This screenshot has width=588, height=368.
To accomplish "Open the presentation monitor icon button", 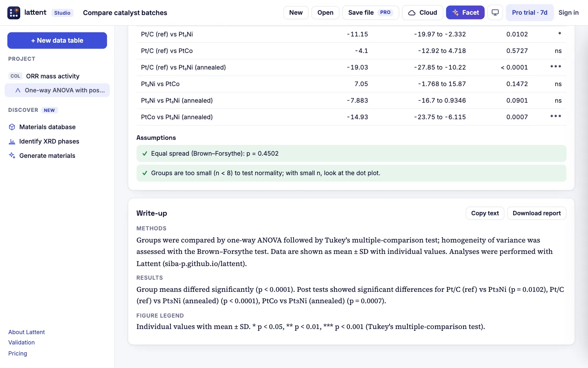I will (495, 13).
